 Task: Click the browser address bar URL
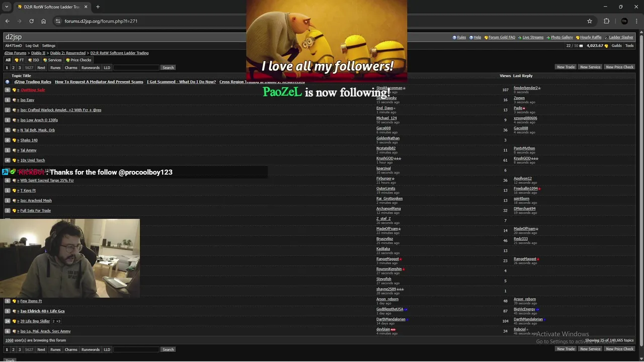(x=101, y=21)
